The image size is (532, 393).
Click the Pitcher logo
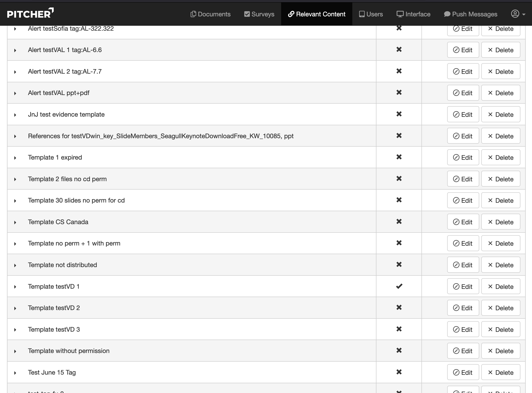tap(30, 14)
